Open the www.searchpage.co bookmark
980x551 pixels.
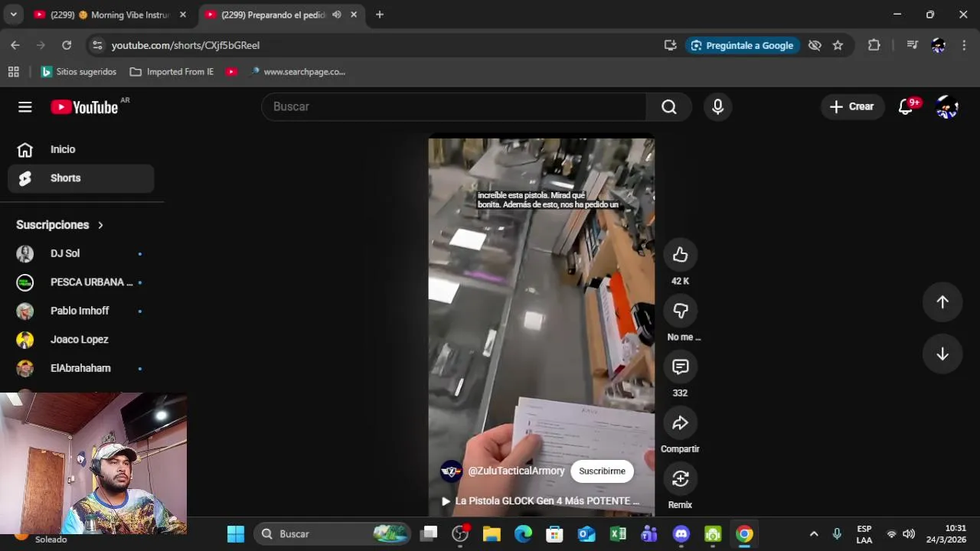(x=297, y=72)
